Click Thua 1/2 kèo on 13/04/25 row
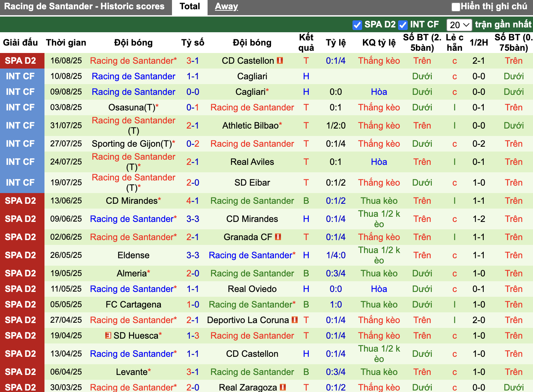Image resolution: width=533 pixels, height=392 pixels. click(x=379, y=354)
